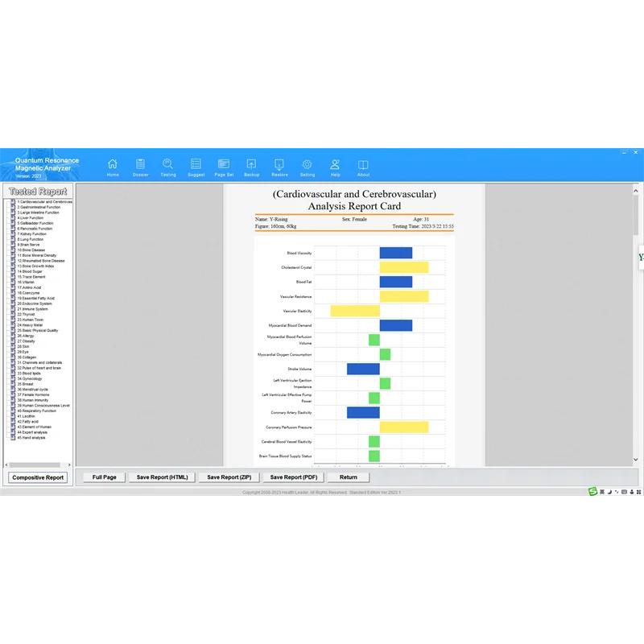Save the report as PDF
This screenshot has width=644, height=644.
(x=294, y=477)
